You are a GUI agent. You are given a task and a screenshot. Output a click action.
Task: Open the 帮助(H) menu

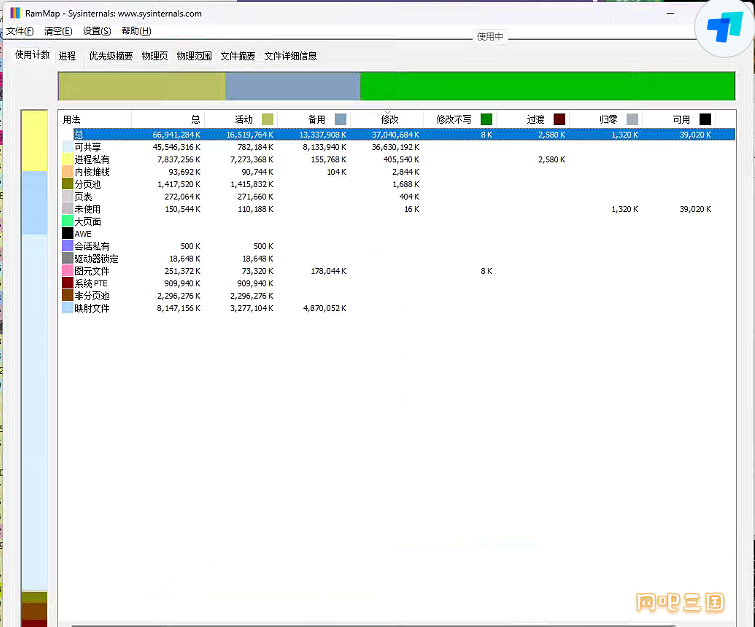pos(136,31)
